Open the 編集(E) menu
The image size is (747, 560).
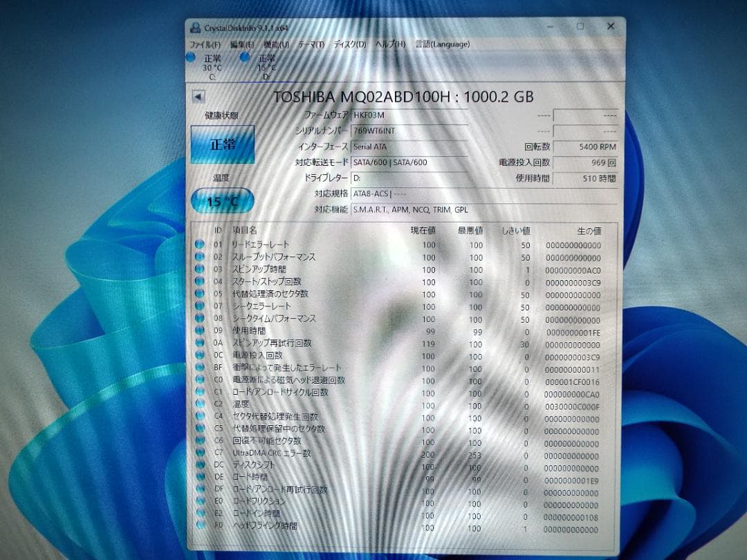(243, 43)
